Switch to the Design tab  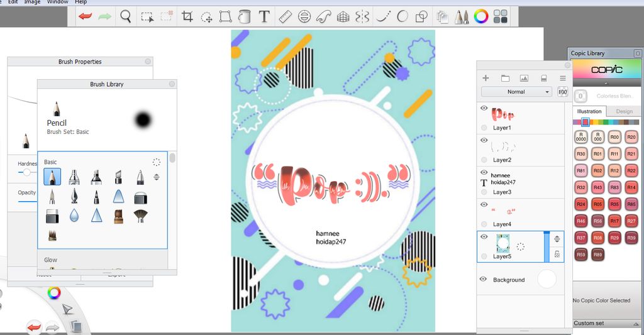click(624, 111)
